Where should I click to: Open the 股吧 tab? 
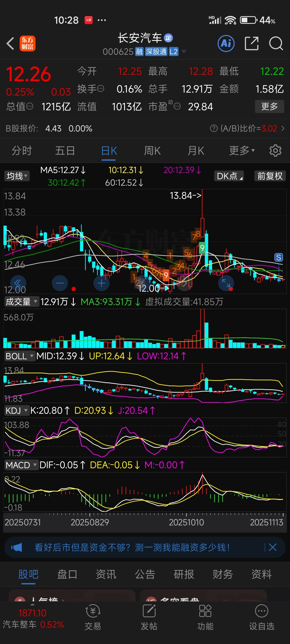[28, 574]
